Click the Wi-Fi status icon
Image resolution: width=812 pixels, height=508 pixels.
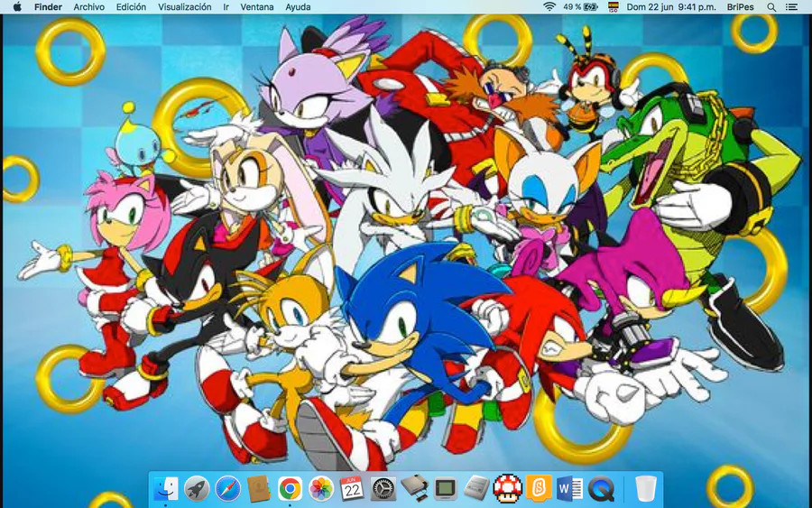tap(549, 6)
